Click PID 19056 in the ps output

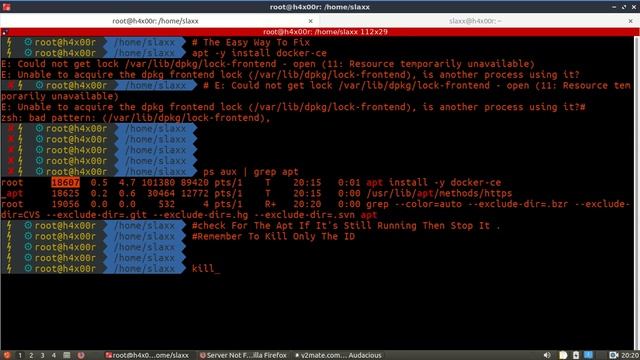(x=65, y=204)
